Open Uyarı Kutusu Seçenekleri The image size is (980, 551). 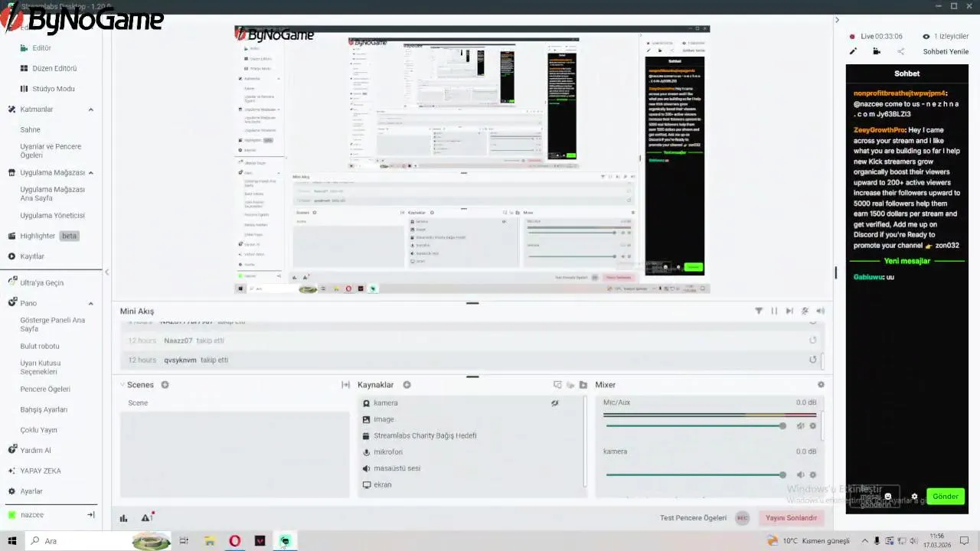click(40, 367)
